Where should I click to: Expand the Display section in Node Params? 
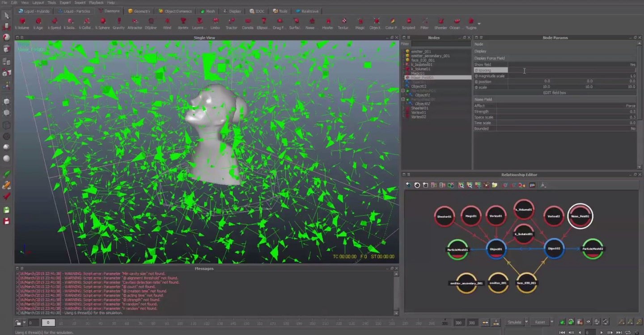pos(555,51)
